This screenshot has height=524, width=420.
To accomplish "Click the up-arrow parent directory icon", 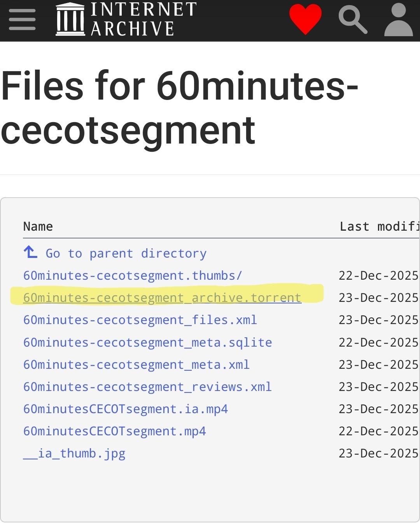I will 30,252.
